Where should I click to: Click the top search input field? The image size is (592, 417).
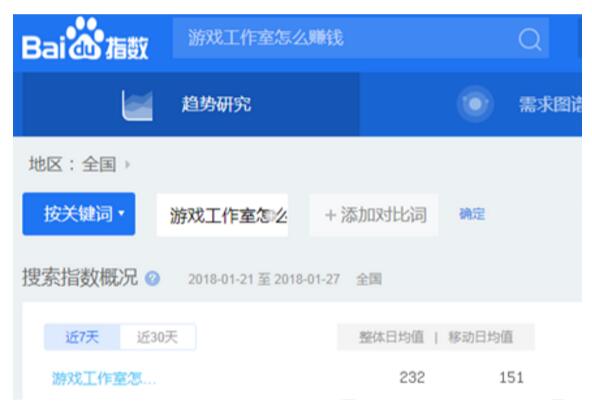click(361, 38)
